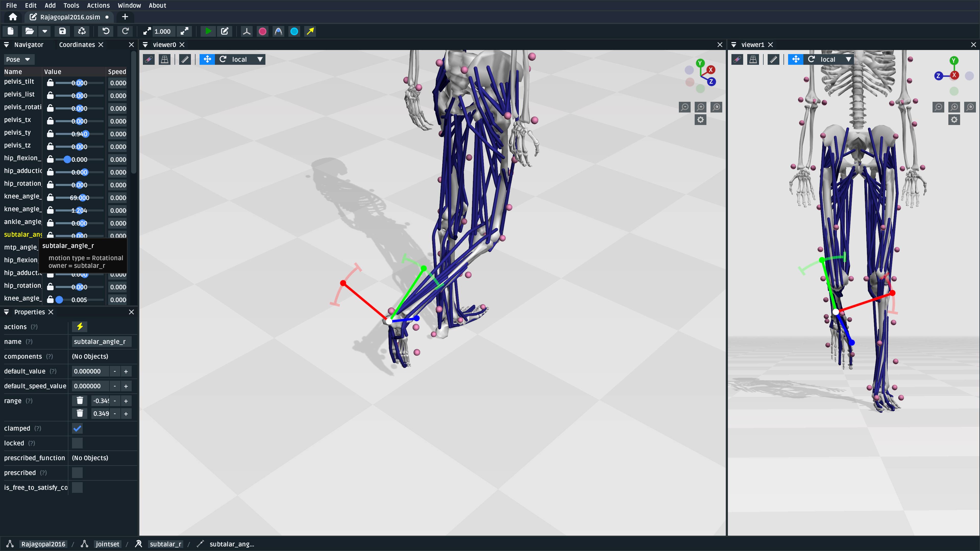Open the Tools menu
This screenshot has width=980, height=551.
click(x=71, y=5)
